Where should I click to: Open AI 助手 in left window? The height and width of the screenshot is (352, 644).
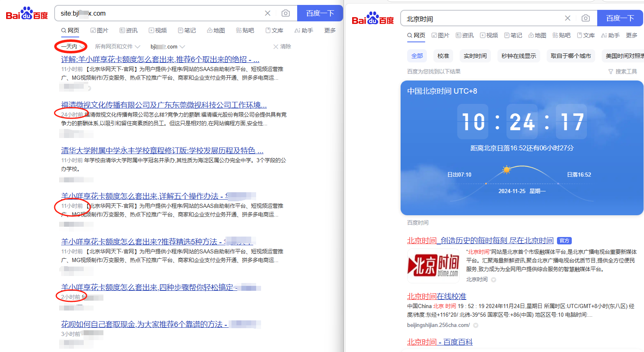tap(304, 30)
